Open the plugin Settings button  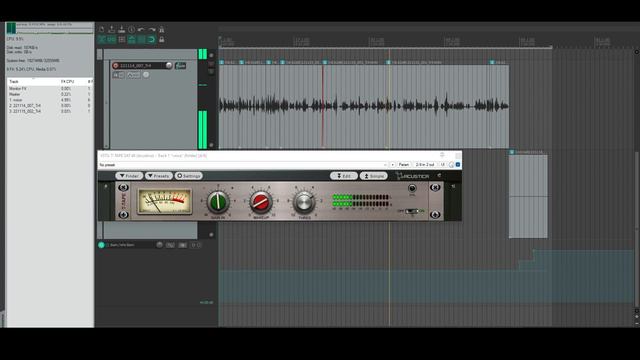(x=189, y=176)
